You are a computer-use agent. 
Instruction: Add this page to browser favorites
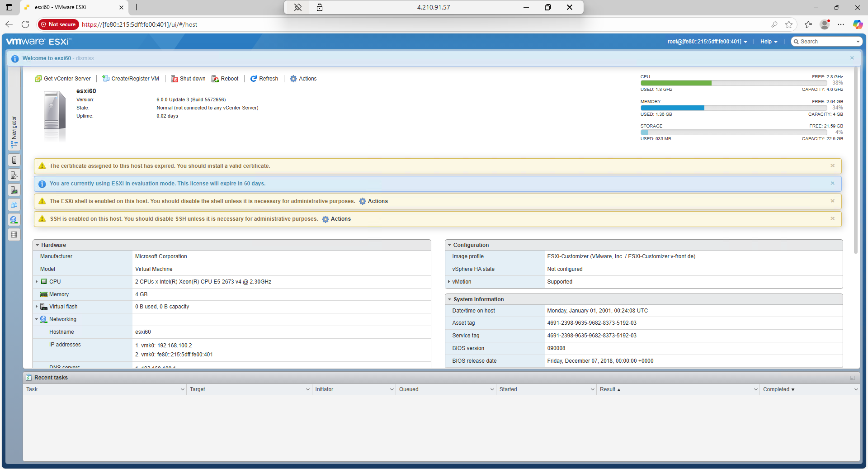pos(789,24)
